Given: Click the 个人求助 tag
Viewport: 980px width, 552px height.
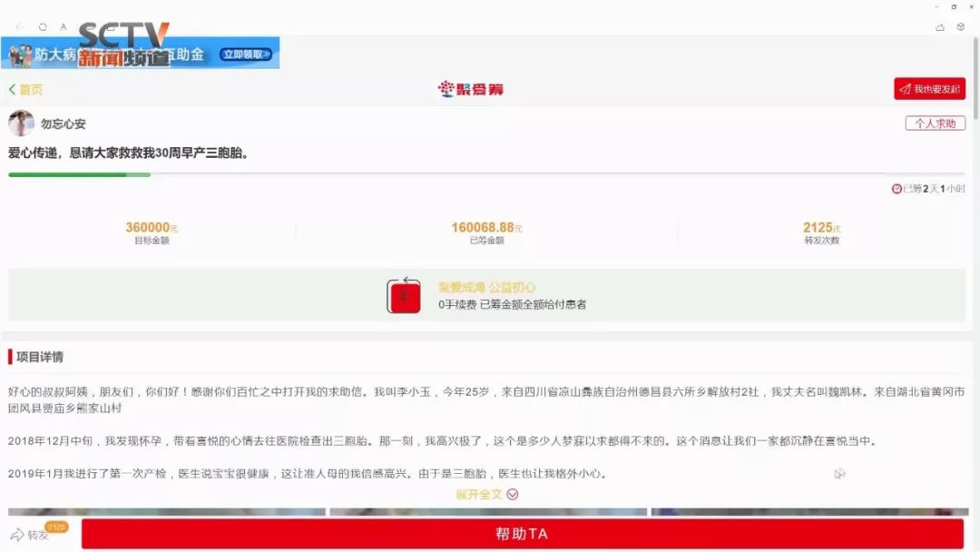Looking at the screenshot, I should pyautogui.click(x=935, y=123).
